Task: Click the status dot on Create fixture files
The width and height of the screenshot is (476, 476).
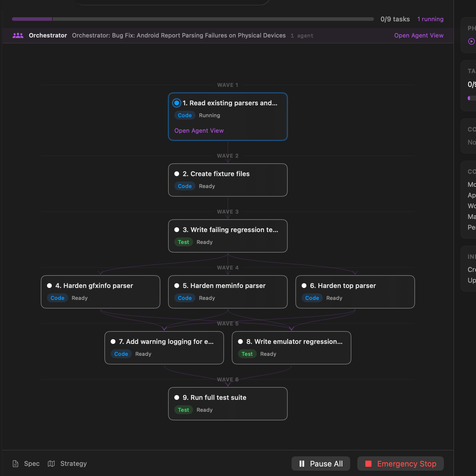Action: point(177,174)
